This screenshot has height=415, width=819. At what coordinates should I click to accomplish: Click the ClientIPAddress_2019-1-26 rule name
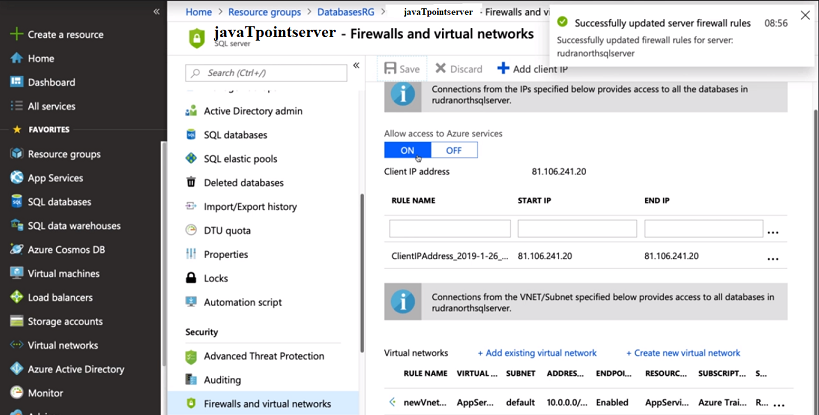coord(450,256)
